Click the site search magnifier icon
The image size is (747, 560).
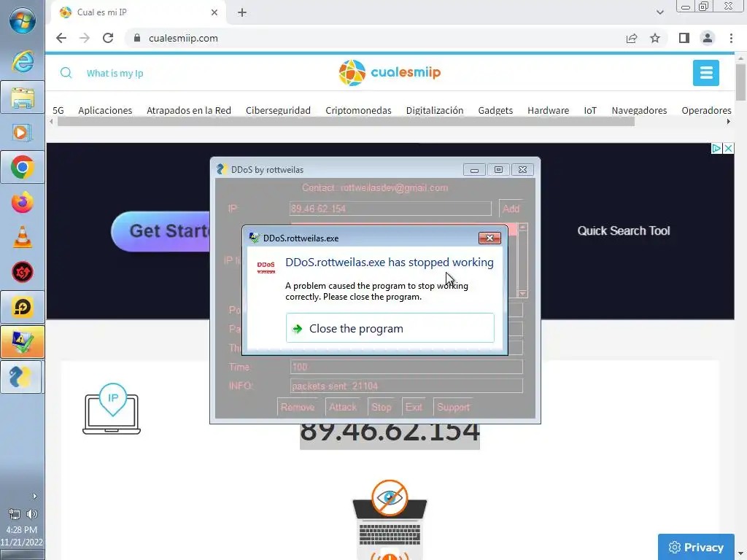tap(66, 73)
